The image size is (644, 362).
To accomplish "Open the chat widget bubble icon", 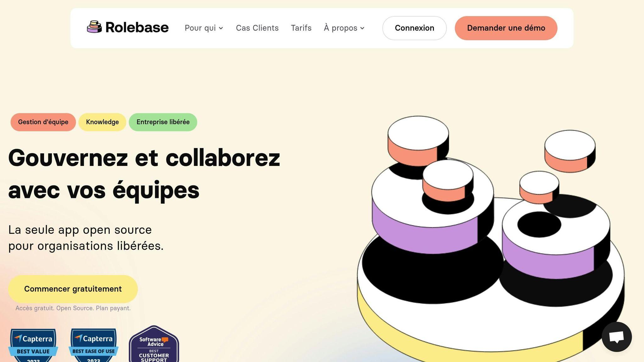I will point(617,337).
